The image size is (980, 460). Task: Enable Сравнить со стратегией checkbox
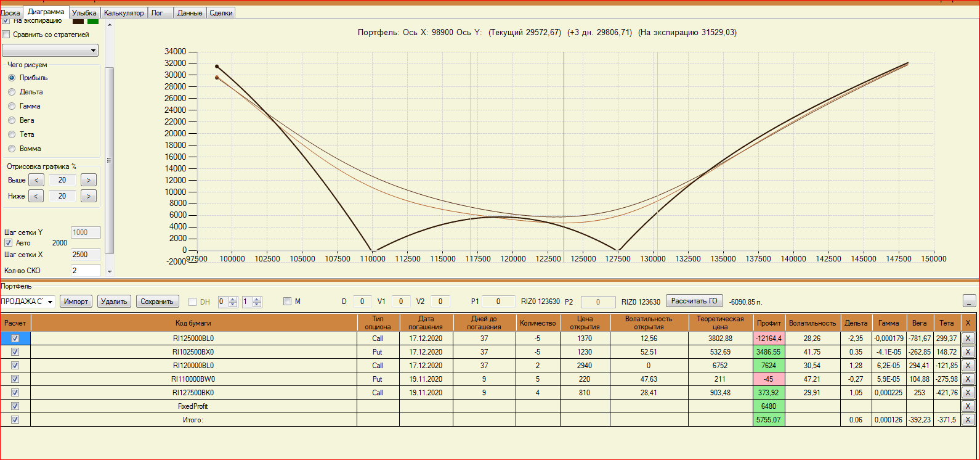pyautogui.click(x=6, y=35)
